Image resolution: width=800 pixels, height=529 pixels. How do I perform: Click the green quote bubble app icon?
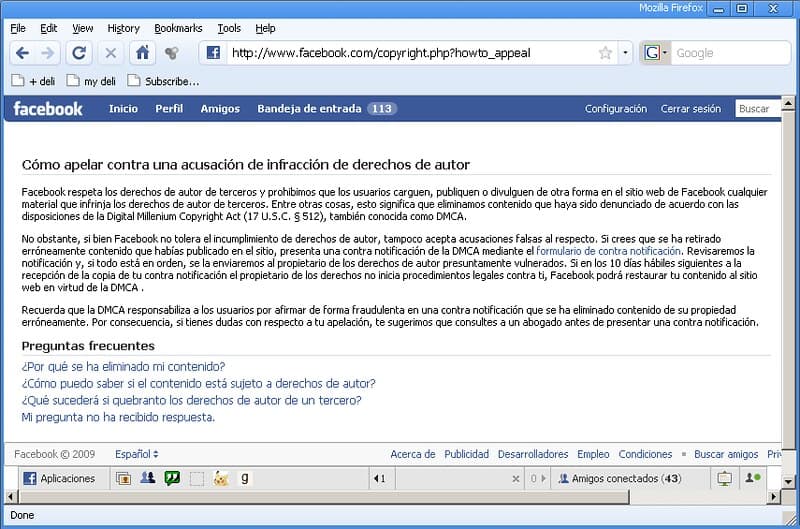click(x=172, y=478)
